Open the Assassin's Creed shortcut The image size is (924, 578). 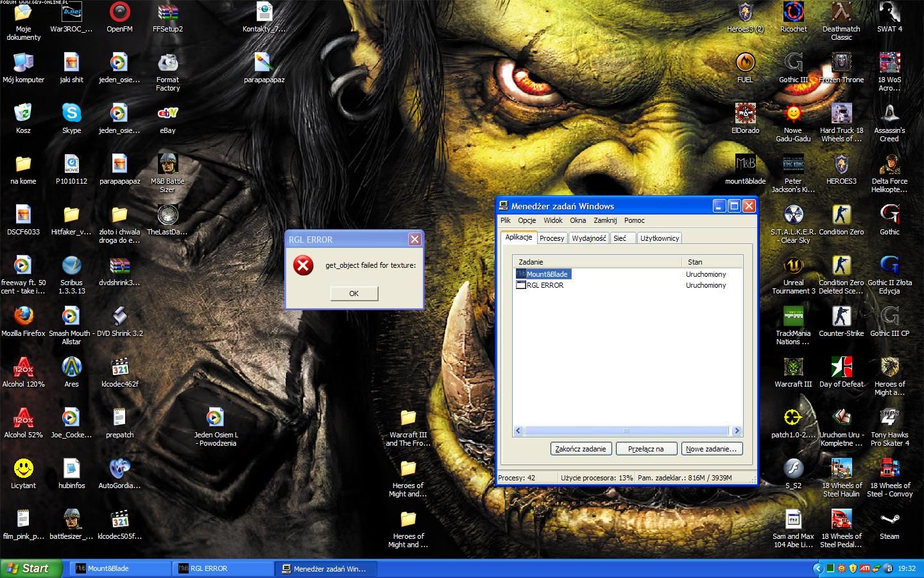pos(889,123)
